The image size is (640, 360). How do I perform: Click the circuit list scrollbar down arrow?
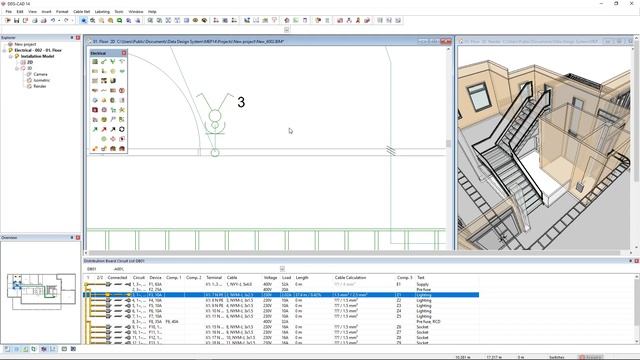click(636, 342)
